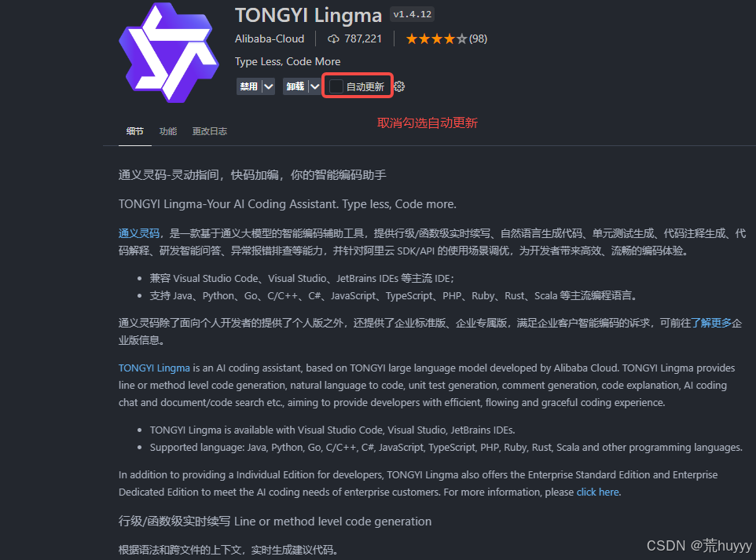Viewport: 756px width, 560px height.
Task: Switch to the 细节 details tab
Action: tap(135, 131)
